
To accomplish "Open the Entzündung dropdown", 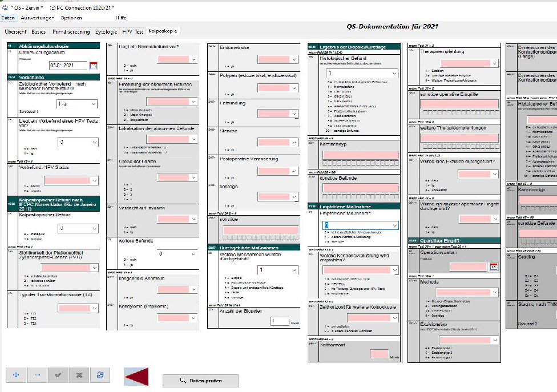I will pos(277,114).
